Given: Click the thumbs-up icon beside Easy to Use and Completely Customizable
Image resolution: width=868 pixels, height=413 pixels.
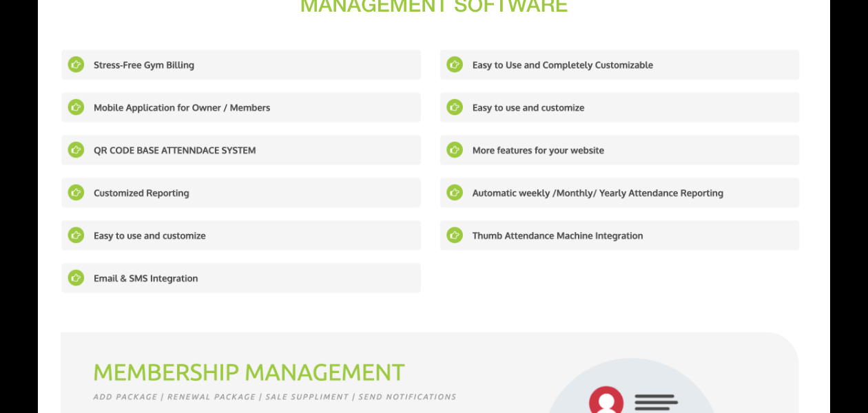Looking at the screenshot, I should (454, 65).
